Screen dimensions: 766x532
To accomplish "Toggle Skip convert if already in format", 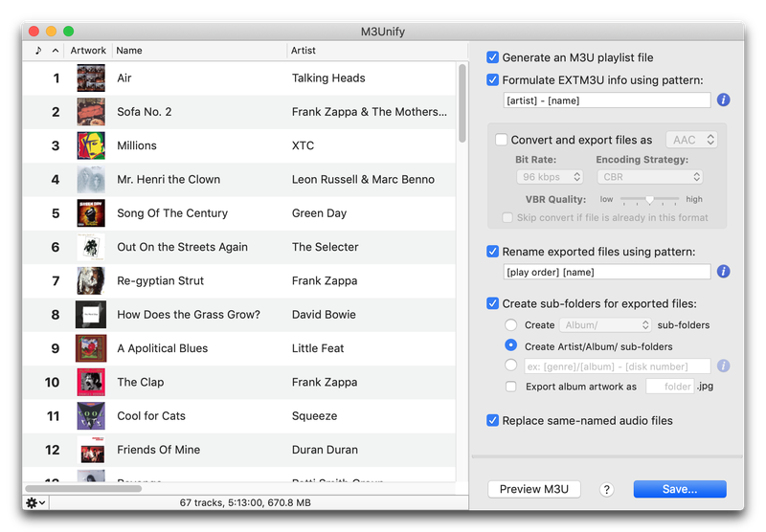I will pos(507,218).
